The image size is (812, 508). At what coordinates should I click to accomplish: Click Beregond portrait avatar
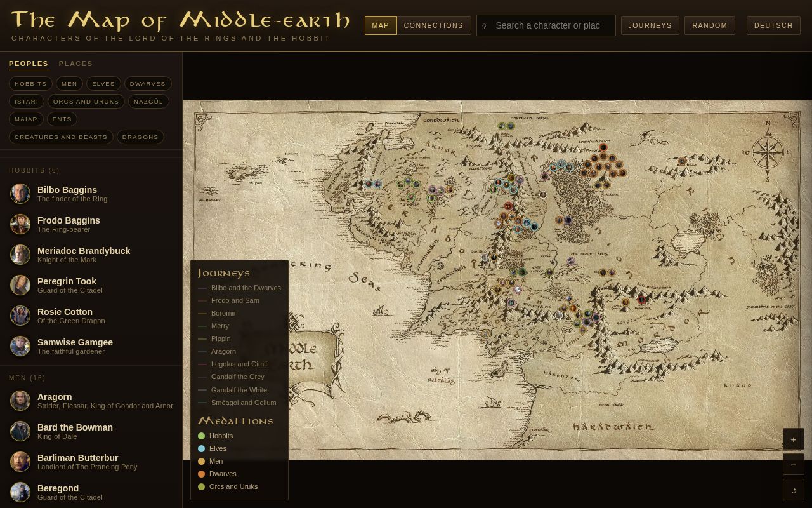(20, 492)
